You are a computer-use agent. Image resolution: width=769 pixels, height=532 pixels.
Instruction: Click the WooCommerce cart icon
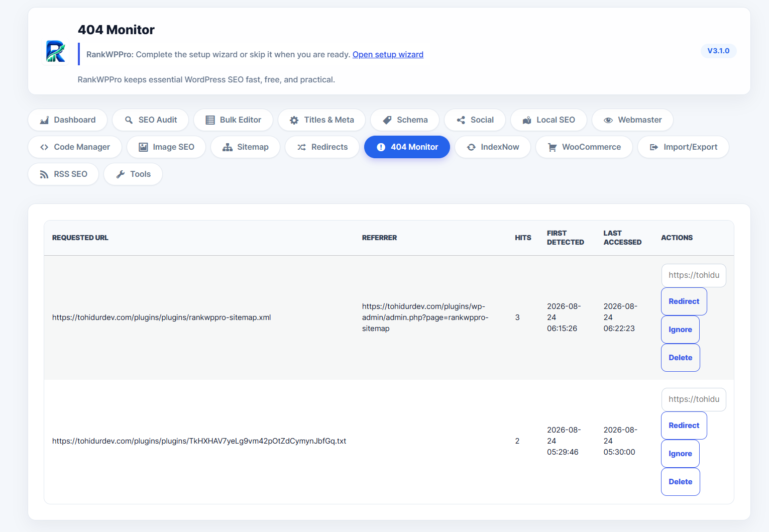553,147
